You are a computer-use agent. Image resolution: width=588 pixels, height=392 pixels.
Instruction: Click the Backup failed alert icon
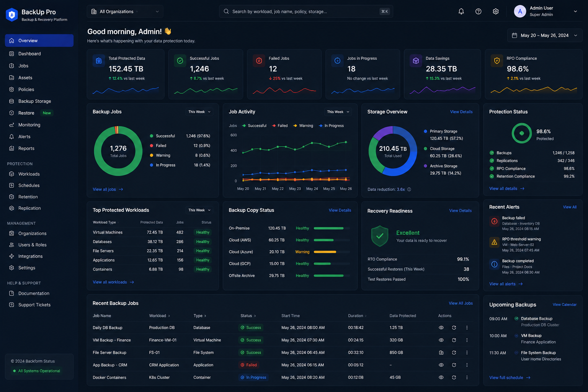tap(494, 221)
